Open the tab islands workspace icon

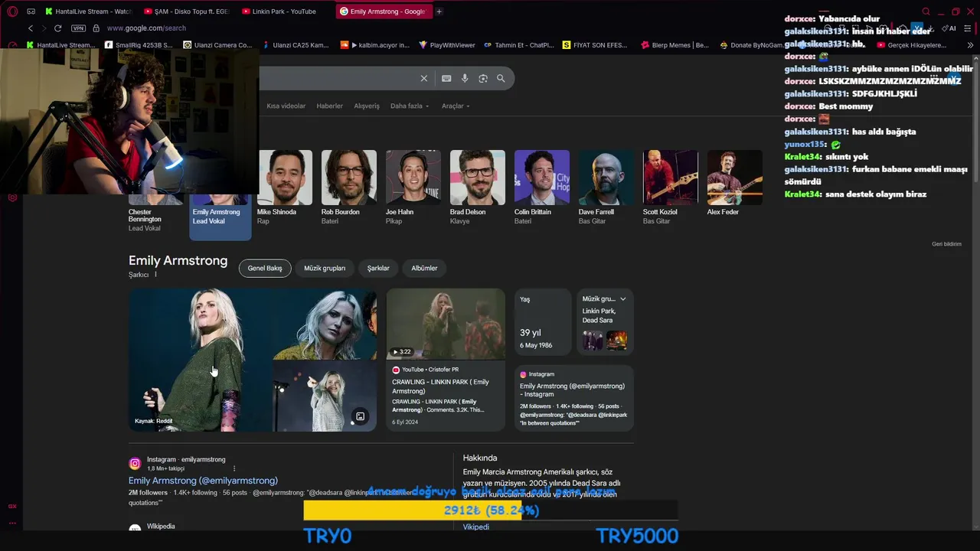(31, 11)
